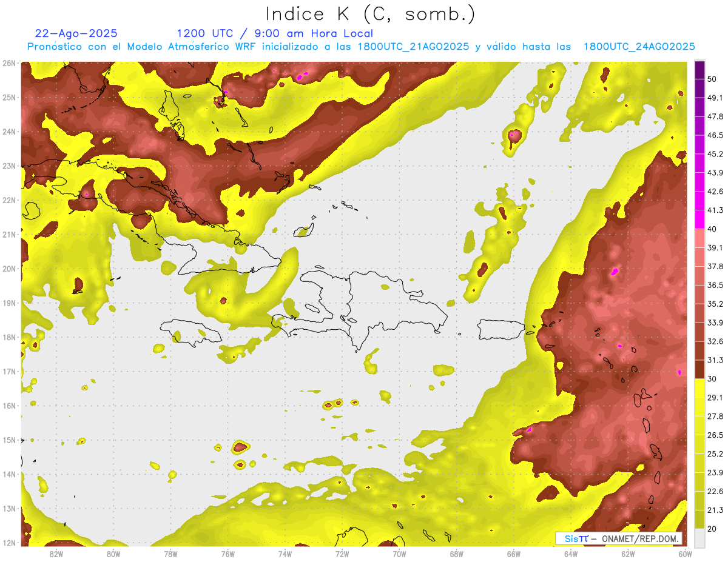Click the colorbar value "31.3"

(x=715, y=360)
